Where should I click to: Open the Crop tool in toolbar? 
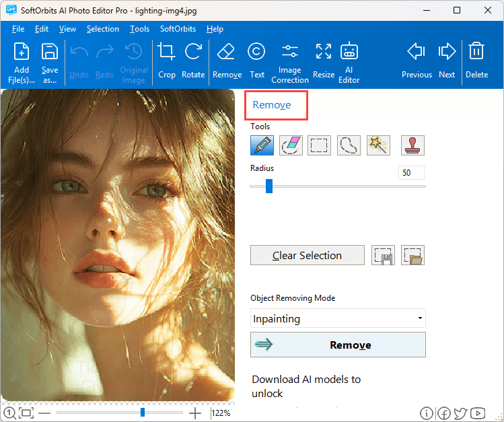tap(166, 60)
